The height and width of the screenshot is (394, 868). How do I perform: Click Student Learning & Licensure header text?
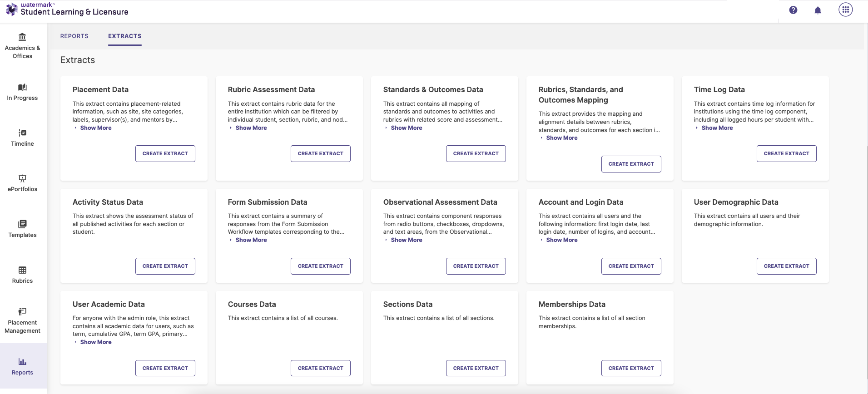point(74,12)
